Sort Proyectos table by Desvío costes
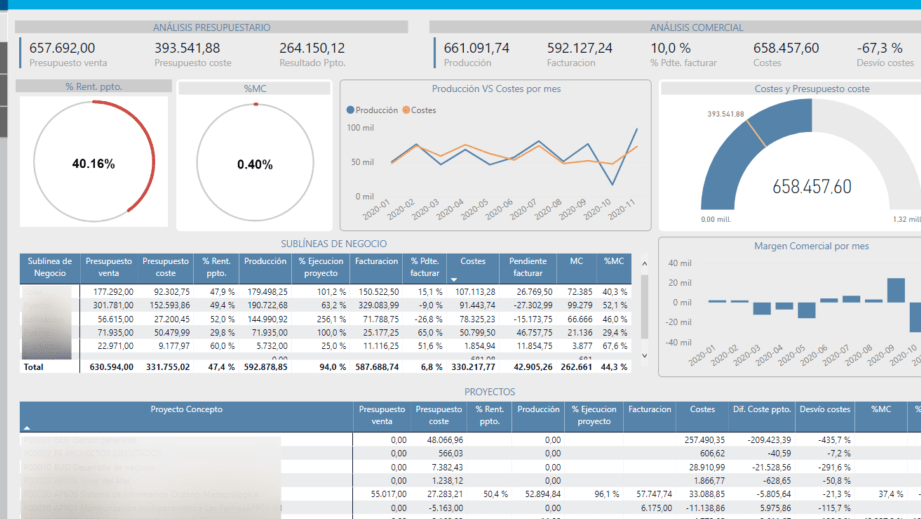This screenshot has height=519, width=921. point(825,409)
